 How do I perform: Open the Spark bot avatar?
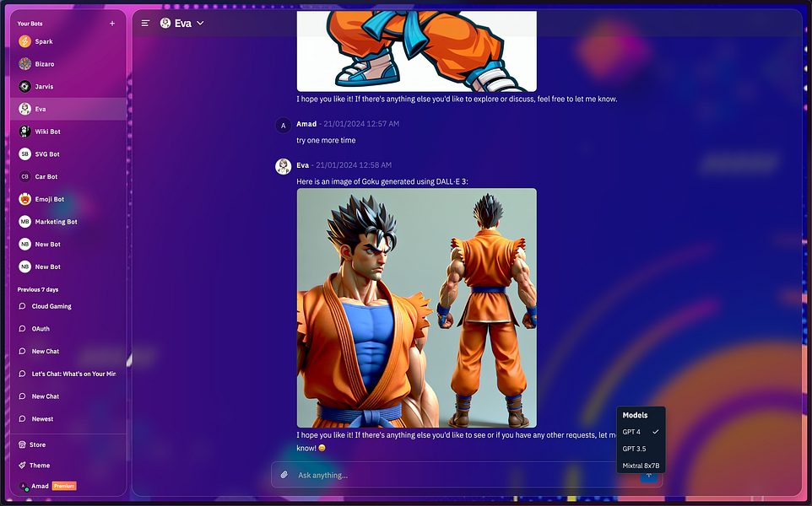(x=24, y=41)
